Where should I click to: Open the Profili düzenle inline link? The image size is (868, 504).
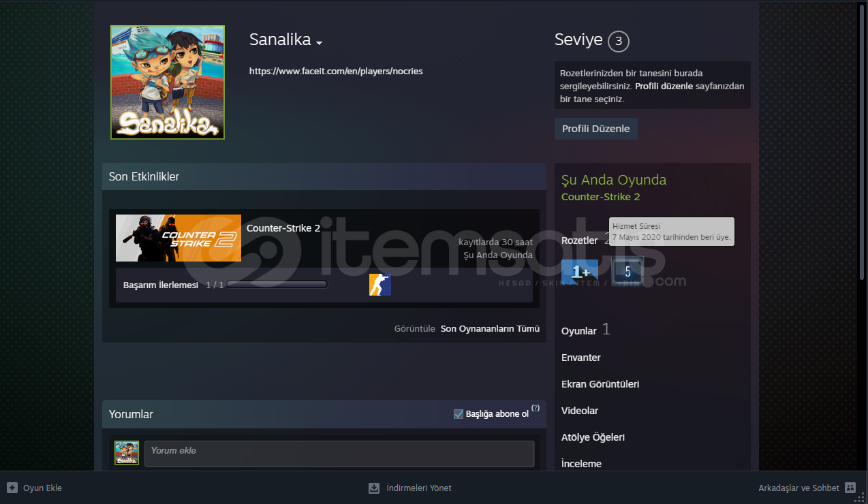tap(664, 86)
